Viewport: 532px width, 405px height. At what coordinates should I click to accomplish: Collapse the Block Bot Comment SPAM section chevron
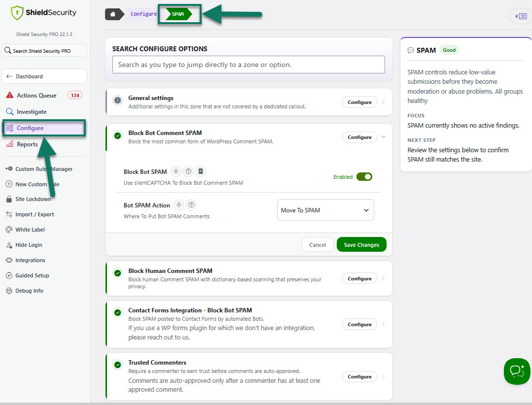tap(384, 137)
